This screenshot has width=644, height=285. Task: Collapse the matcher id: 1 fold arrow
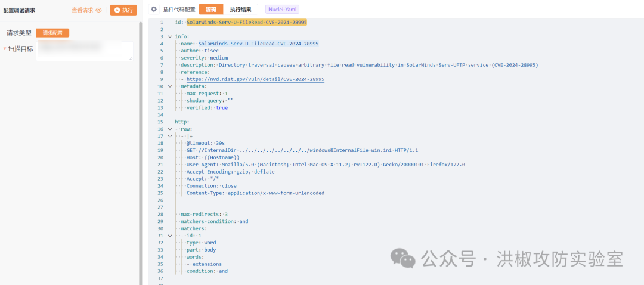pyautogui.click(x=169, y=236)
